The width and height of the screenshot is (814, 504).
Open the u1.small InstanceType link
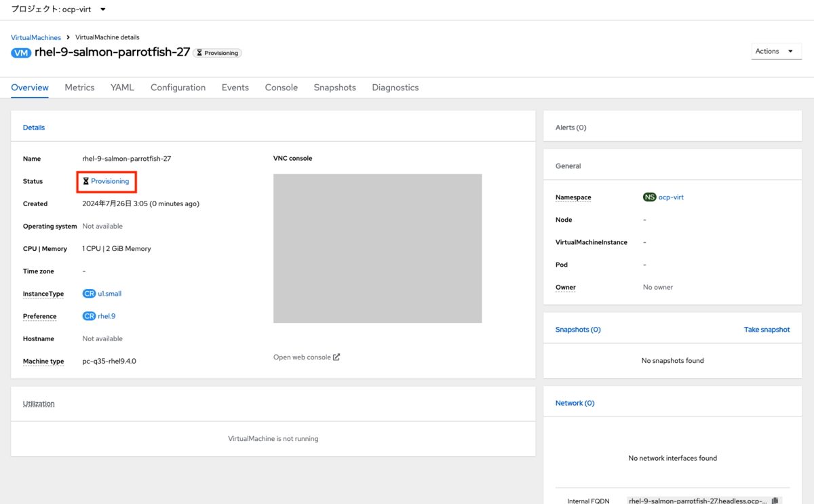click(x=110, y=294)
